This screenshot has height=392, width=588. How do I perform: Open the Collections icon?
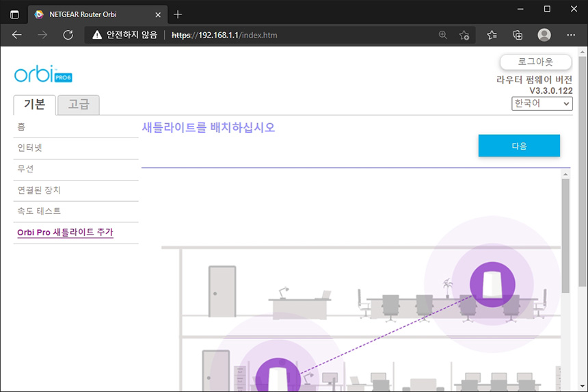pyautogui.click(x=518, y=35)
